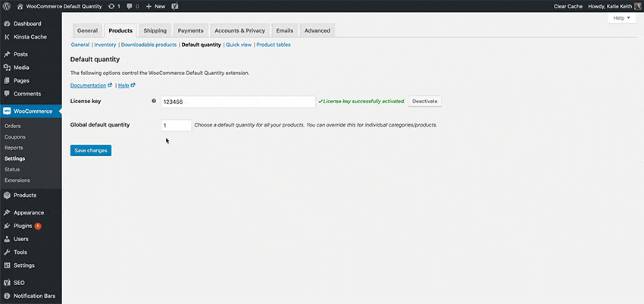Click the WordPress logo in admin bar
Viewport: 644px width, 304px height.
coord(7,6)
